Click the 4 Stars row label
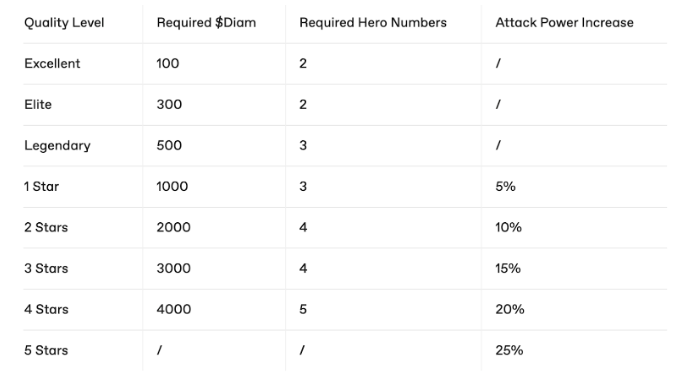Screen dimensions: 700x385 click(x=46, y=309)
